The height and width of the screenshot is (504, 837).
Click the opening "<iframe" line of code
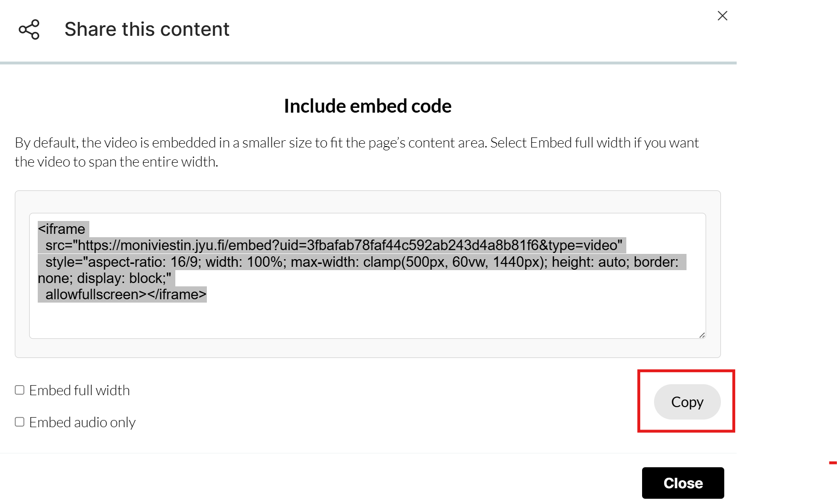tap(62, 229)
